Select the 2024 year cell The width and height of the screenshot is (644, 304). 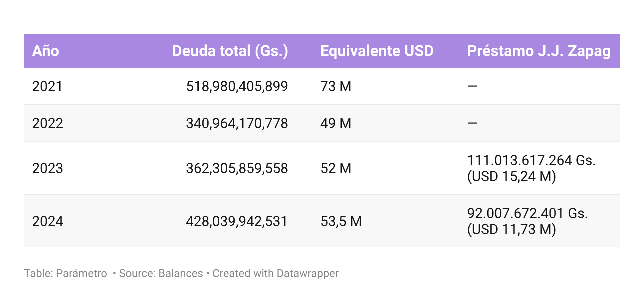[48, 221]
